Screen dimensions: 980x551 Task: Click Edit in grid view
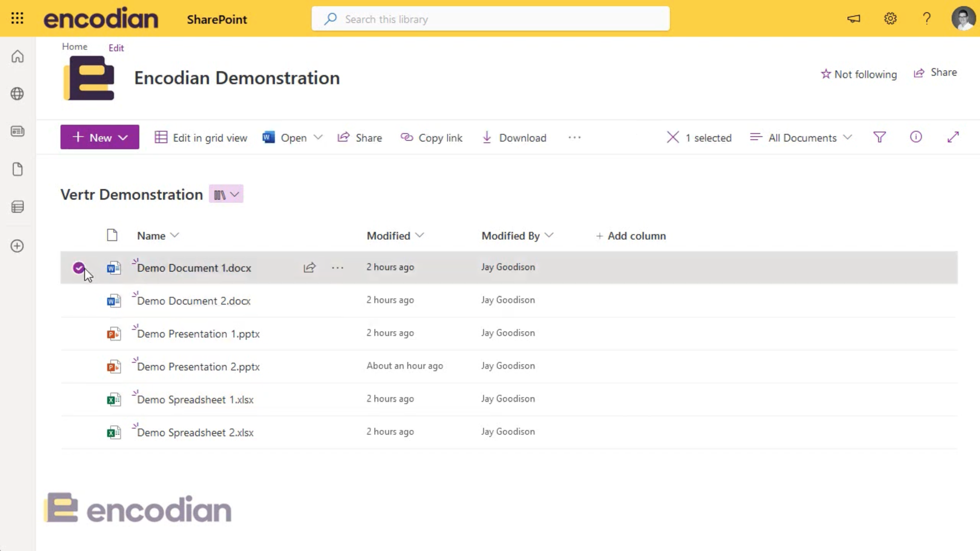[201, 138]
